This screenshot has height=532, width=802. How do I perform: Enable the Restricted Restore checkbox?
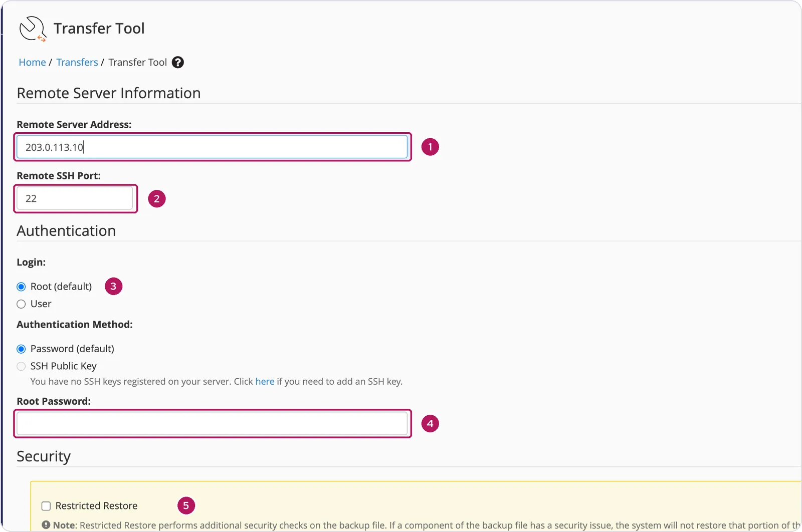coord(46,506)
